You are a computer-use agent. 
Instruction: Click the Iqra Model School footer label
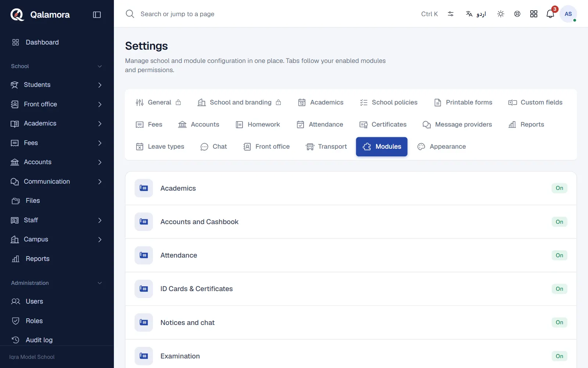pyautogui.click(x=32, y=357)
